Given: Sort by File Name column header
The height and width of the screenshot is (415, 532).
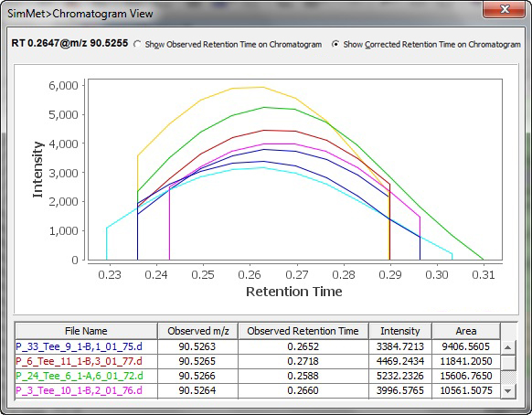Looking at the screenshot, I should pos(86,331).
